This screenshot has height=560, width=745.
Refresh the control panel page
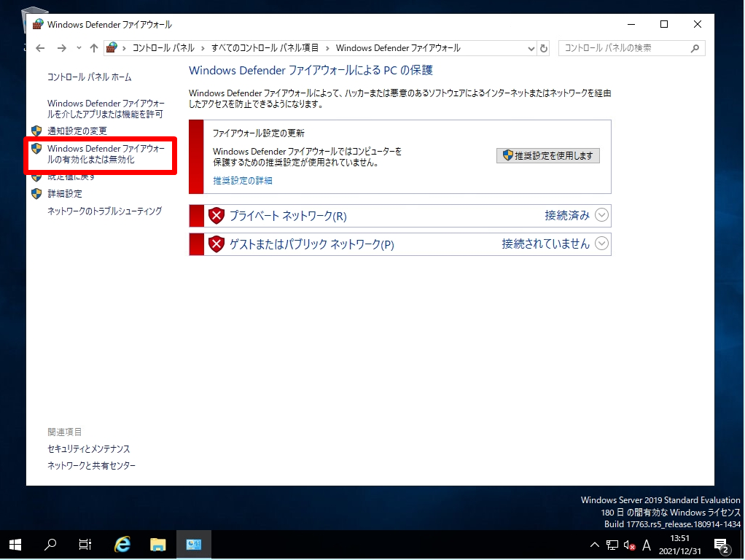tap(544, 48)
